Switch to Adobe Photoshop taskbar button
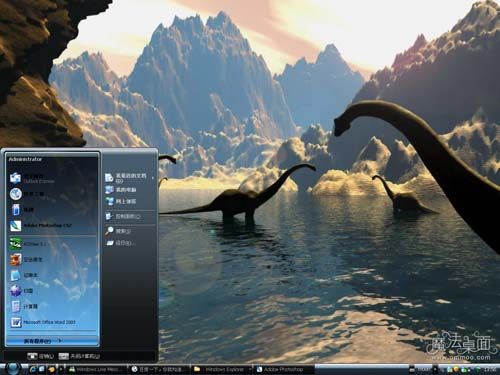Image resolution: width=500 pixels, height=375 pixels. [x=284, y=369]
